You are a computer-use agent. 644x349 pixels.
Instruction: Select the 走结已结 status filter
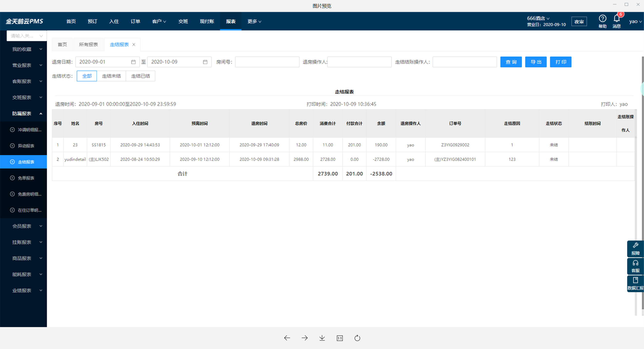tap(141, 76)
